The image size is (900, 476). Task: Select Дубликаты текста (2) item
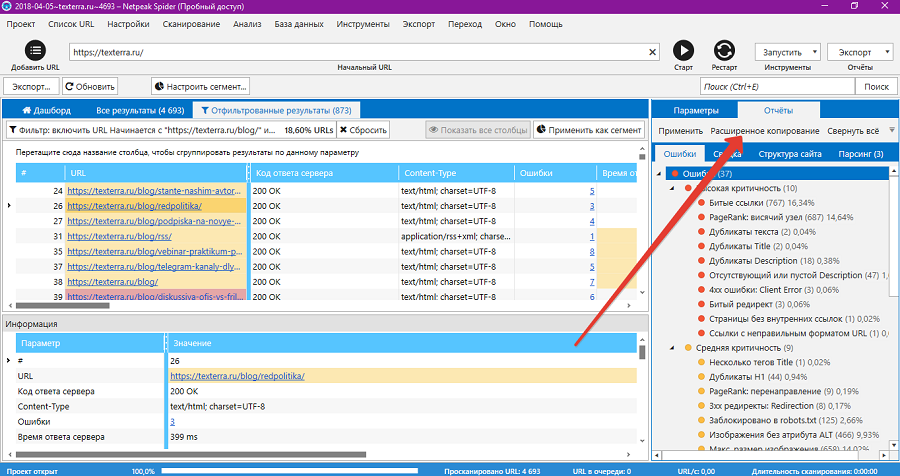click(x=762, y=232)
